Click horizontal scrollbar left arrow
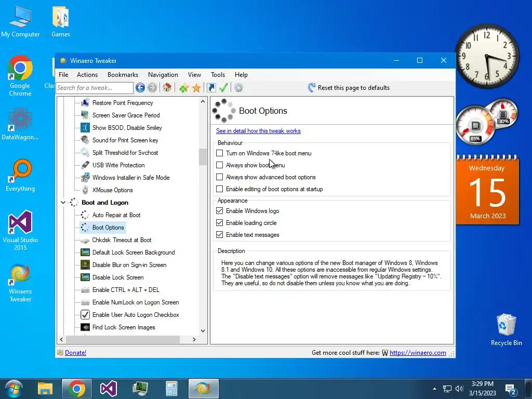The image size is (532, 399). tap(61, 339)
